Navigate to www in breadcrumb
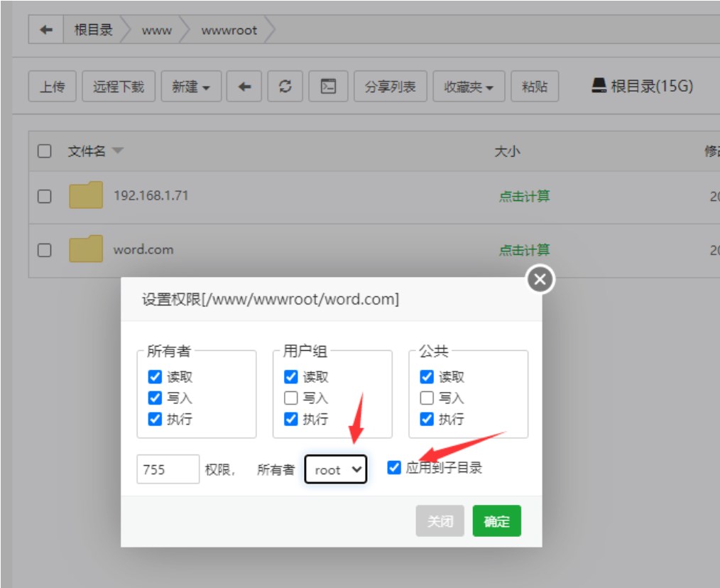Image resolution: width=720 pixels, height=588 pixels. click(156, 31)
